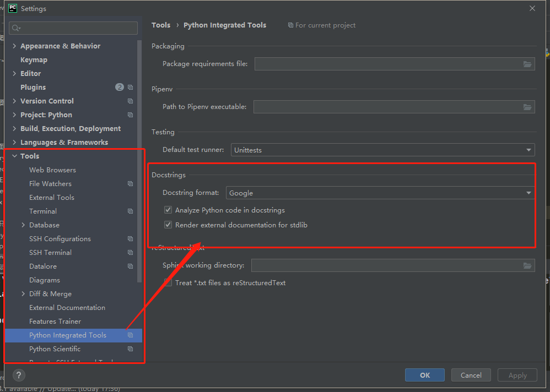The height and width of the screenshot is (392, 550).
Task: Click project-level icon next to Plugins
Action: [x=130, y=87]
